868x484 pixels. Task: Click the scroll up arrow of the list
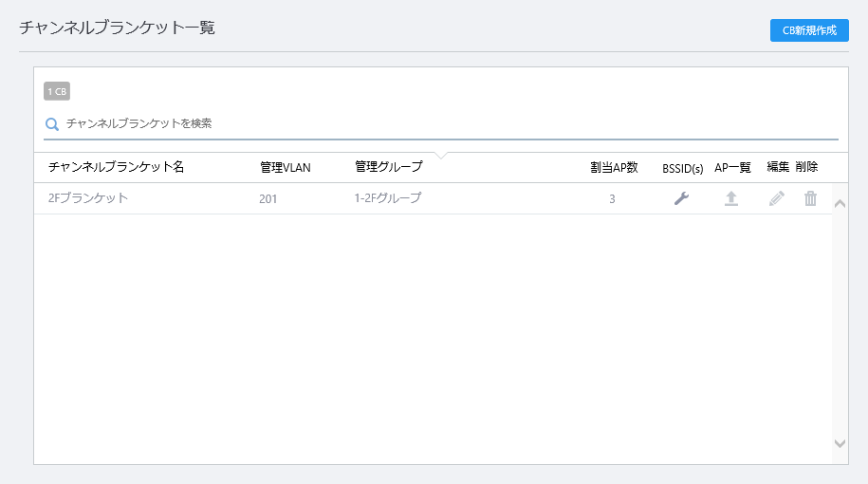pyautogui.click(x=840, y=204)
